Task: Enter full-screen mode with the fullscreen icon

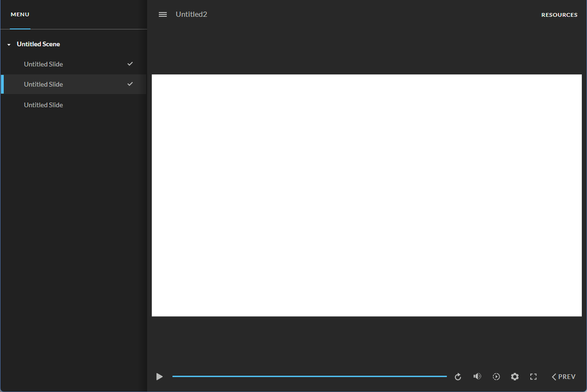Action: tap(534, 377)
